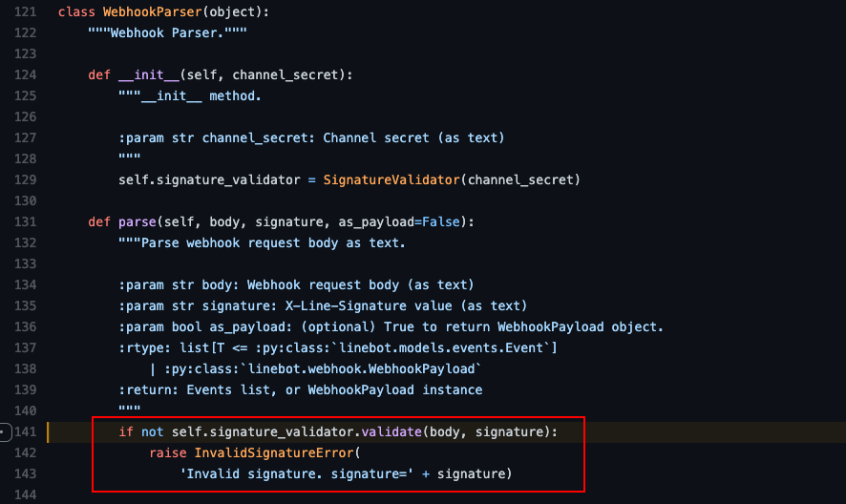
Task: Click the channel_secret argument on line 129
Action: [x=520, y=179]
